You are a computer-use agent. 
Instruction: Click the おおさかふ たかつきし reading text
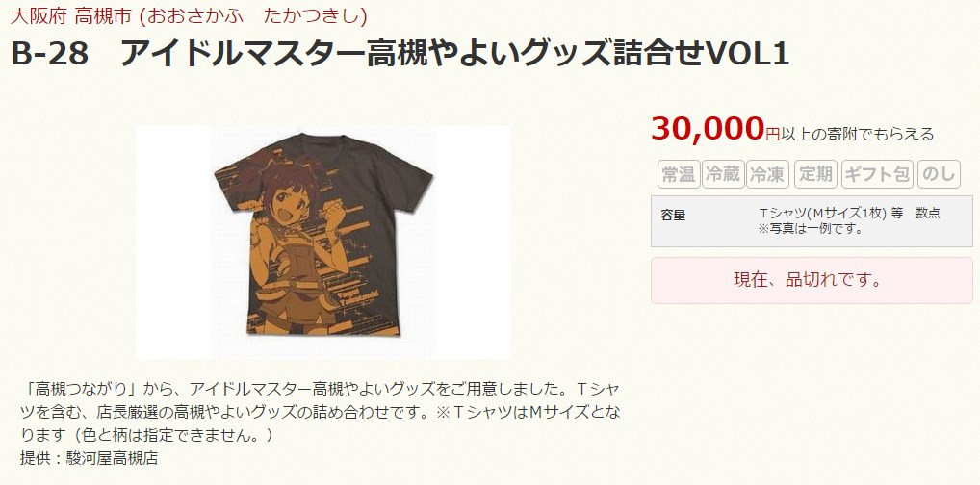252,15
